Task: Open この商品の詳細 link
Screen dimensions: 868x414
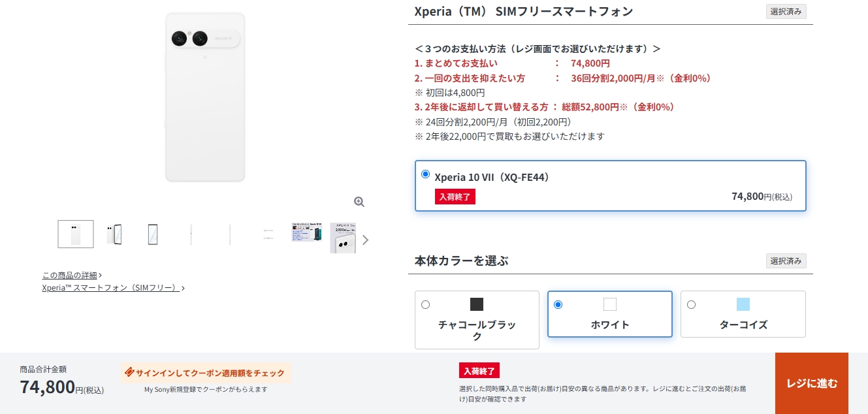Action: click(70, 275)
